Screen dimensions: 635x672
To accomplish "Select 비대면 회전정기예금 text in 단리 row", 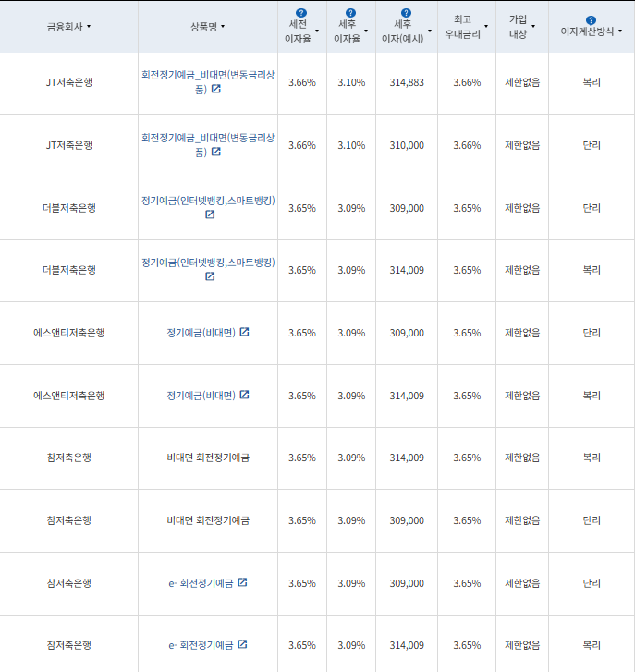I will (x=208, y=520).
